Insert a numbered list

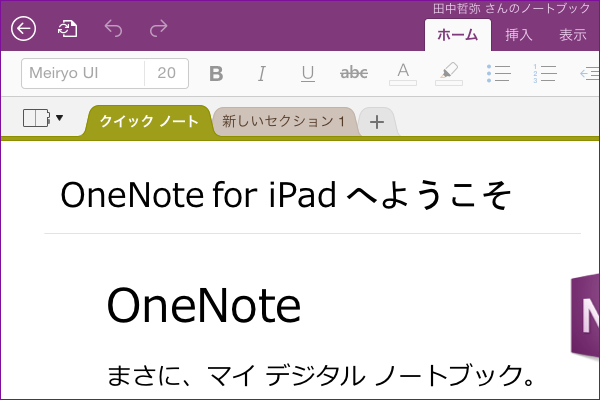coord(545,73)
